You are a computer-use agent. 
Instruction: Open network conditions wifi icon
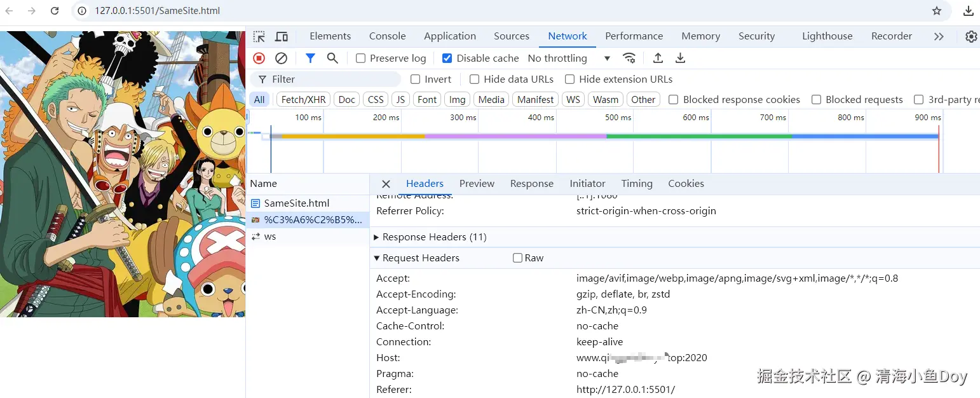click(629, 58)
